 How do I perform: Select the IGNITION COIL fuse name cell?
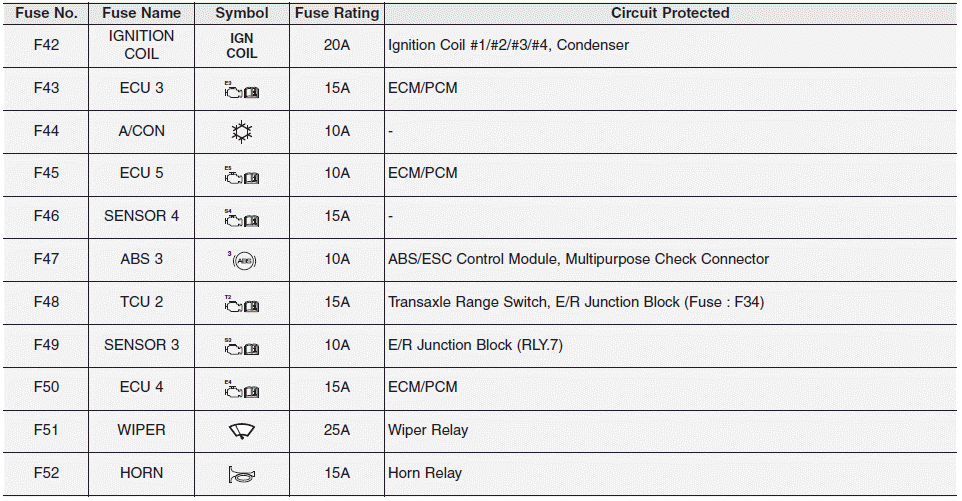pos(142,45)
